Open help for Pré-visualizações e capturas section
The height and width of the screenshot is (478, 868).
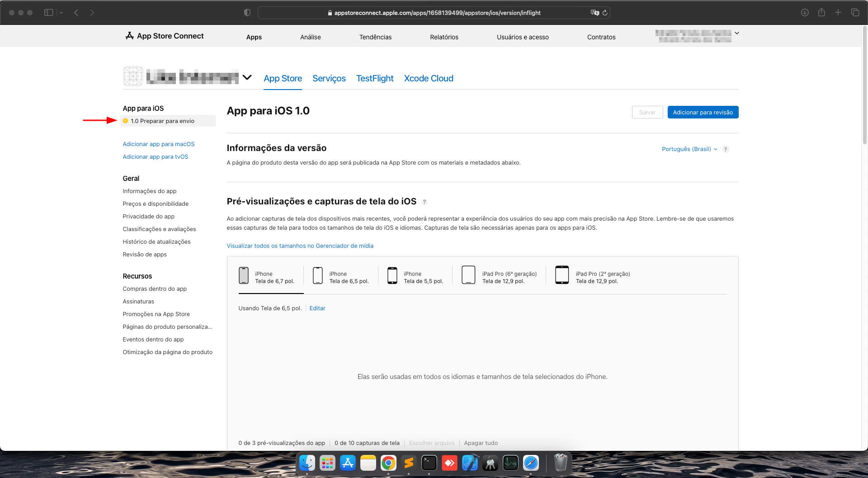click(425, 202)
